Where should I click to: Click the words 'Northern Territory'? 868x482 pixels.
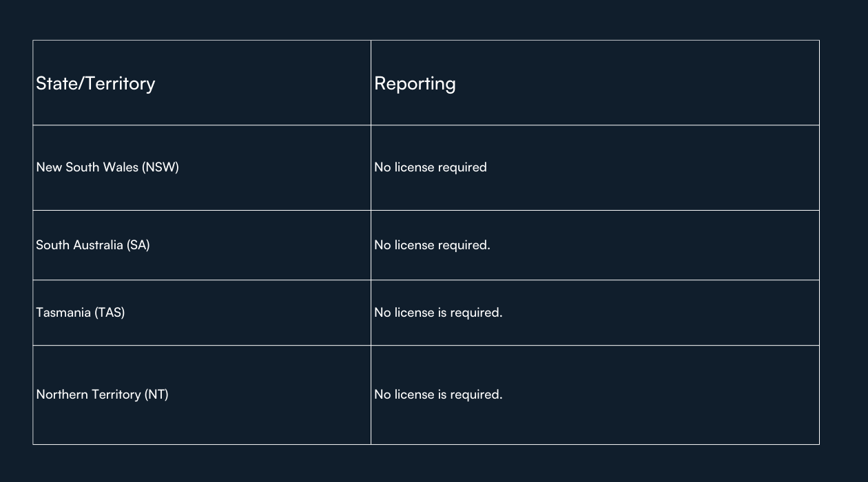click(88, 395)
